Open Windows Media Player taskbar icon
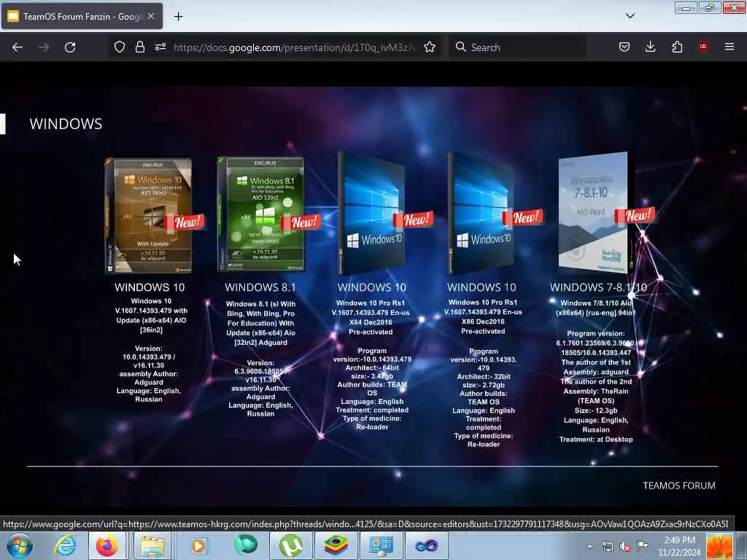This screenshot has height=560, width=747. [198, 545]
